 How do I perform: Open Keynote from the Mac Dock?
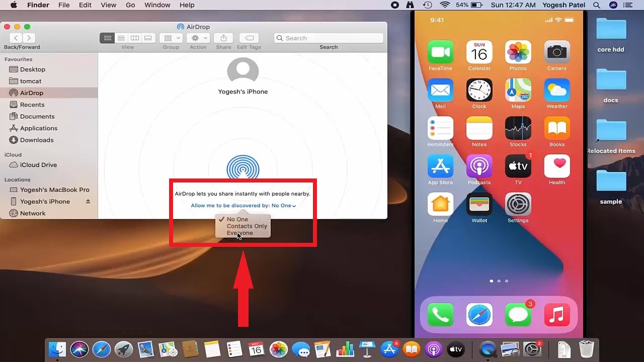367,349
